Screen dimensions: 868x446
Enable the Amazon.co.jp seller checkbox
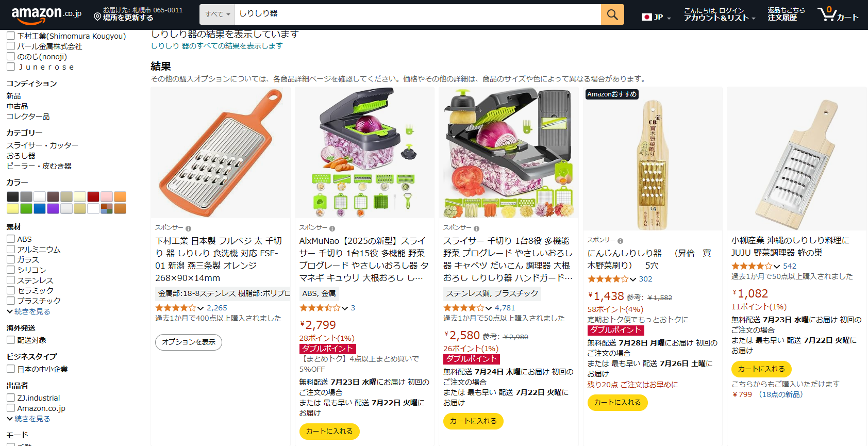pos(10,408)
